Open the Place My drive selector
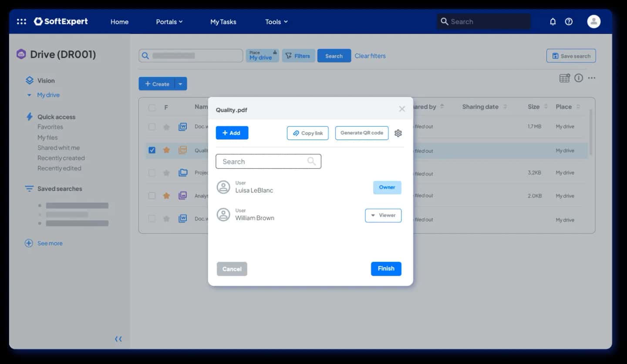The height and width of the screenshot is (364, 627). click(x=263, y=55)
